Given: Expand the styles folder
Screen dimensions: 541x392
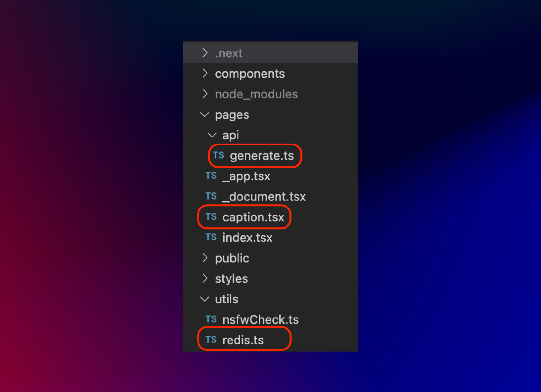Looking at the screenshot, I should tap(205, 278).
